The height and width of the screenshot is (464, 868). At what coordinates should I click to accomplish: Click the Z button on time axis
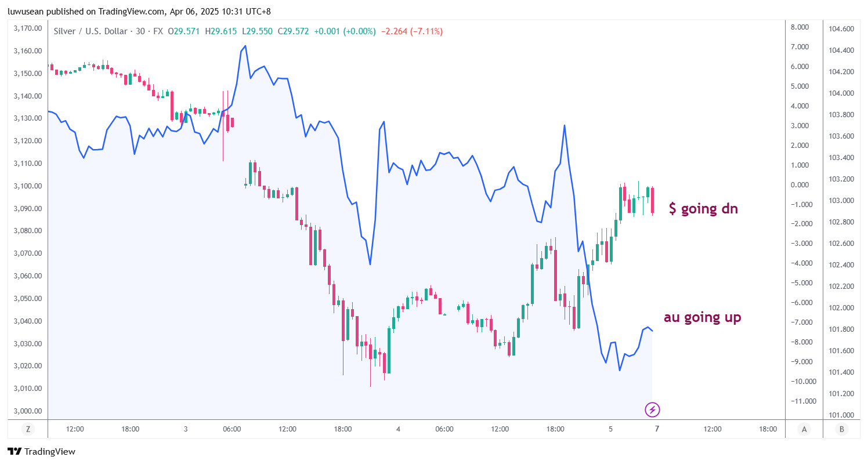tap(27, 429)
